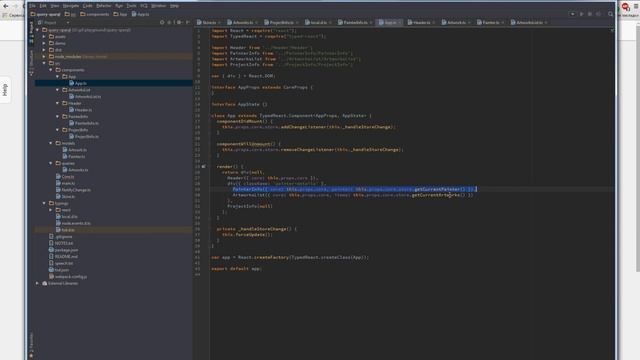Switch to the ArtworksList.ts editor tab
The width and height of the screenshot is (640, 360).
(529, 22)
